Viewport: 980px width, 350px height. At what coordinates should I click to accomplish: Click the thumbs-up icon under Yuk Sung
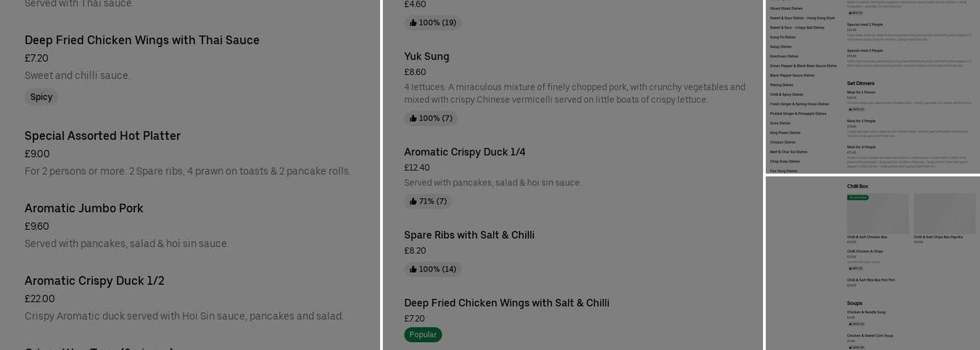click(413, 118)
